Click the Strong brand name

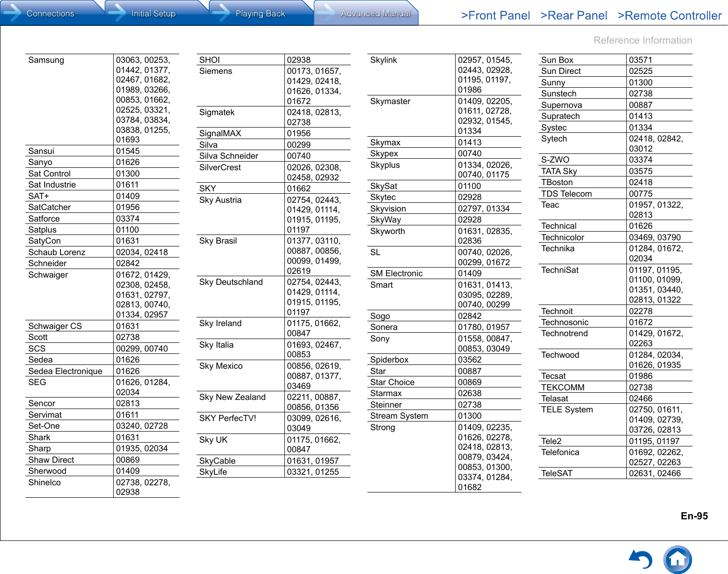(383, 427)
